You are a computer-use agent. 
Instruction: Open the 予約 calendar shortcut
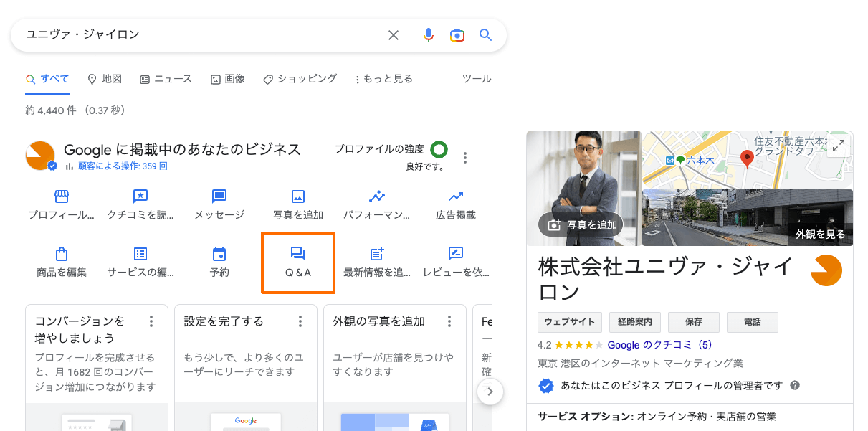219,262
